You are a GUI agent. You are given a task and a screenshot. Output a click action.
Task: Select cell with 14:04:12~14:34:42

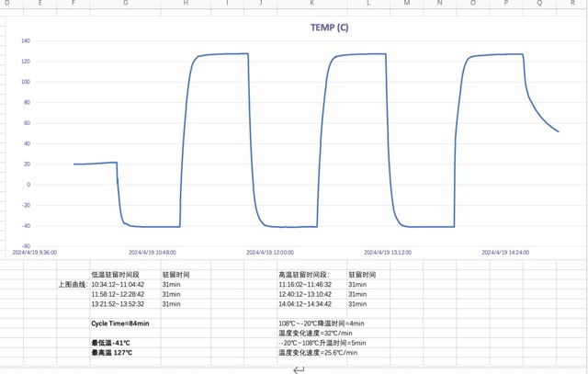pos(305,304)
